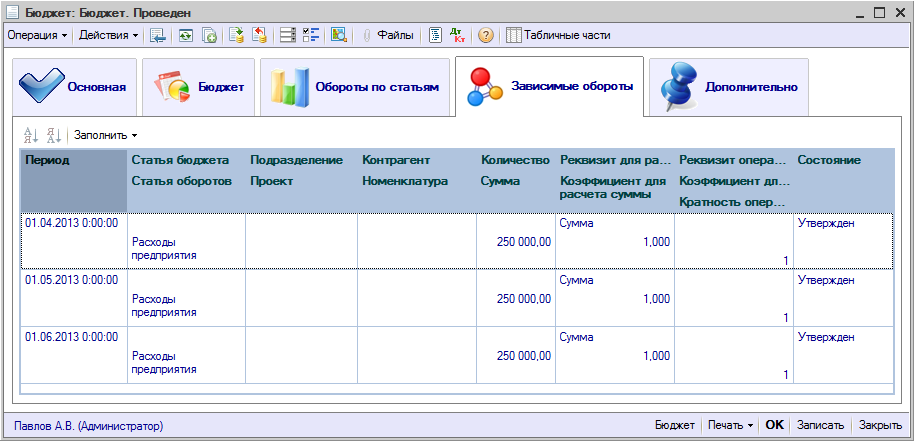
Task: Click the green refresh icon in the toolbar
Action: point(185,35)
